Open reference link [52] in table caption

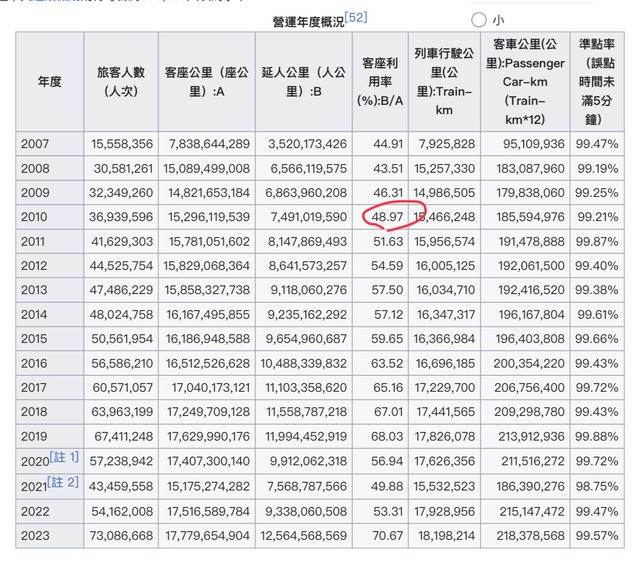(x=356, y=17)
